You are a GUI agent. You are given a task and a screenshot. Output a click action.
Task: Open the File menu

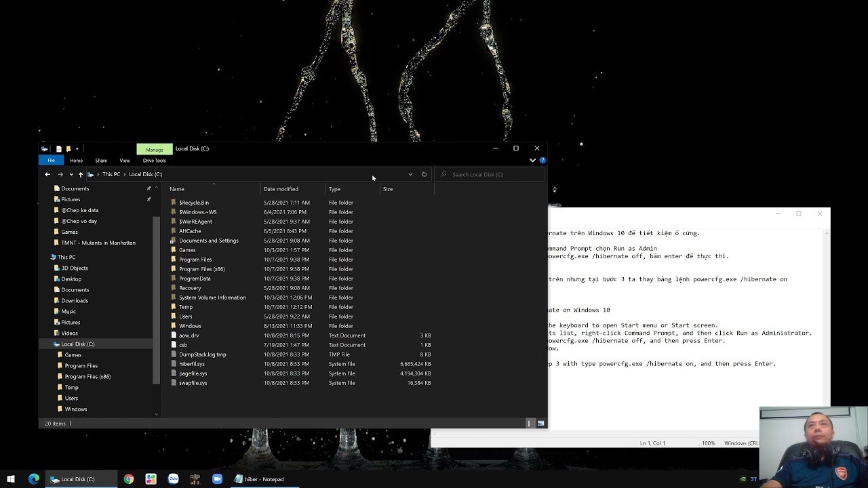pos(51,161)
